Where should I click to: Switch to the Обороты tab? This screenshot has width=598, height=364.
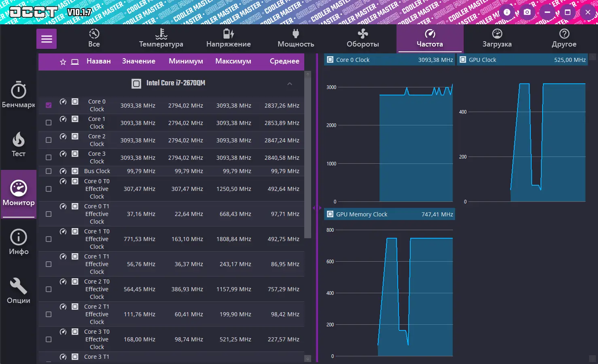(363, 38)
